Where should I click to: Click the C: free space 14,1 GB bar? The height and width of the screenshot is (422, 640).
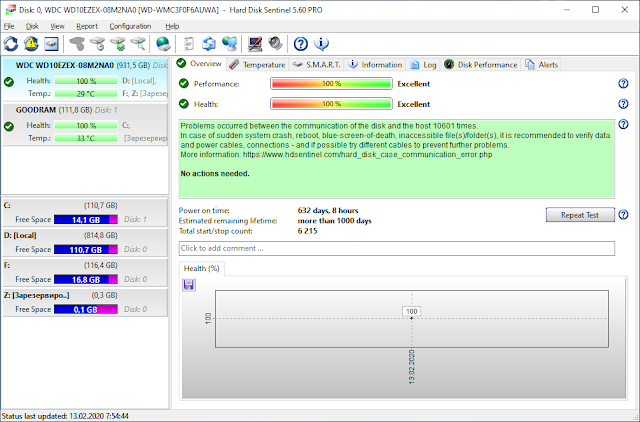[x=86, y=220]
